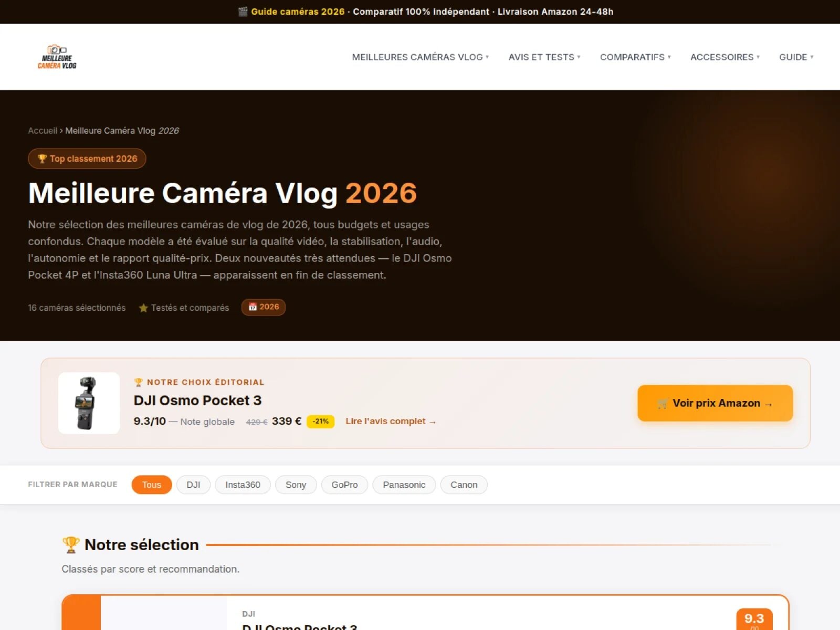Click the 339 € price text

tap(287, 421)
